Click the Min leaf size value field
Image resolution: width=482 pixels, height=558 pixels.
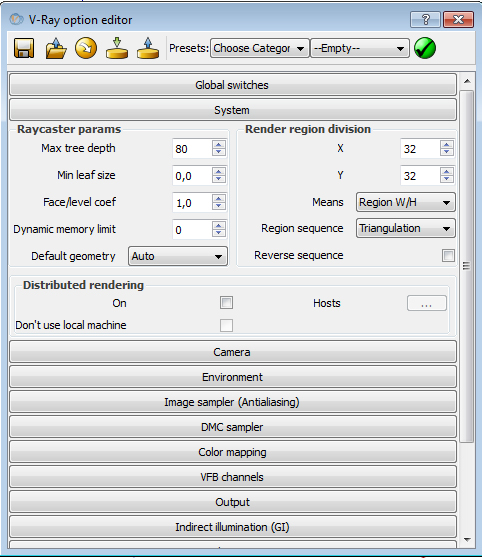192,175
